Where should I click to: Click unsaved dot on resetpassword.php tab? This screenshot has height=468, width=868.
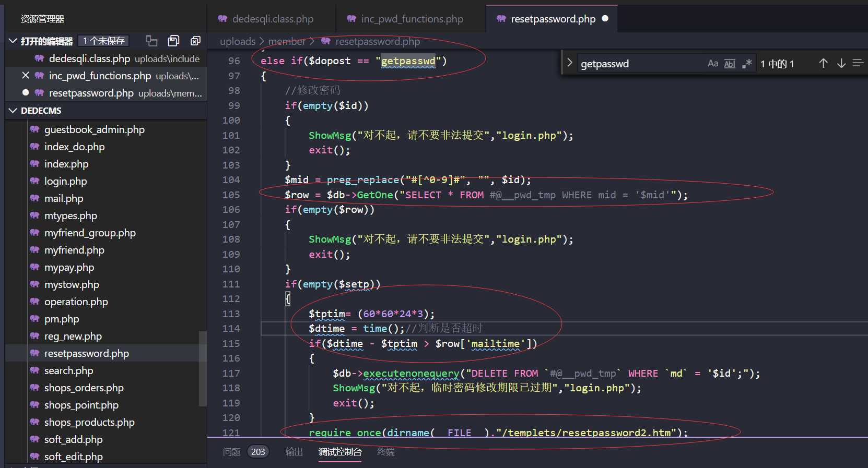(605, 18)
